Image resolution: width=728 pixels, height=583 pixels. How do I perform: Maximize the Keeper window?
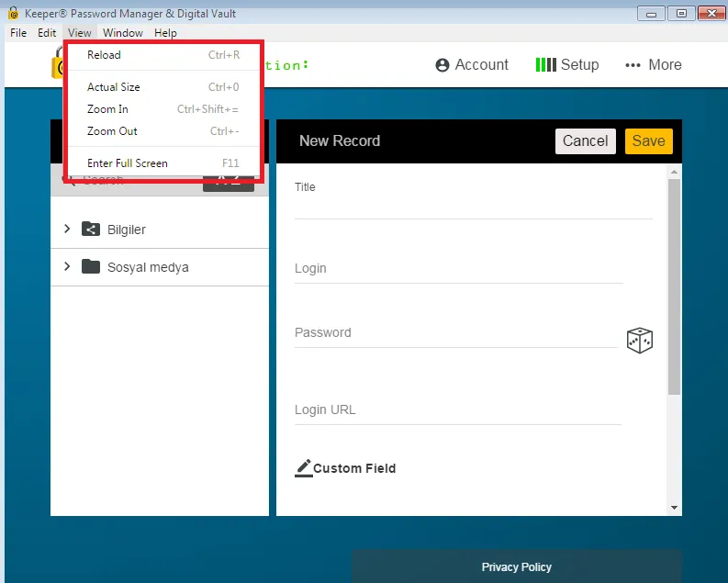[x=681, y=14]
